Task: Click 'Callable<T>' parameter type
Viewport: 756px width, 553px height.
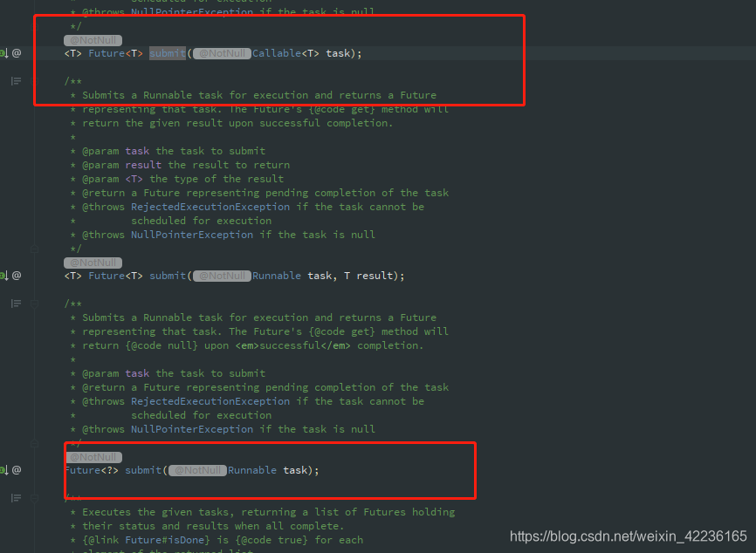Action: pyautogui.click(x=285, y=53)
